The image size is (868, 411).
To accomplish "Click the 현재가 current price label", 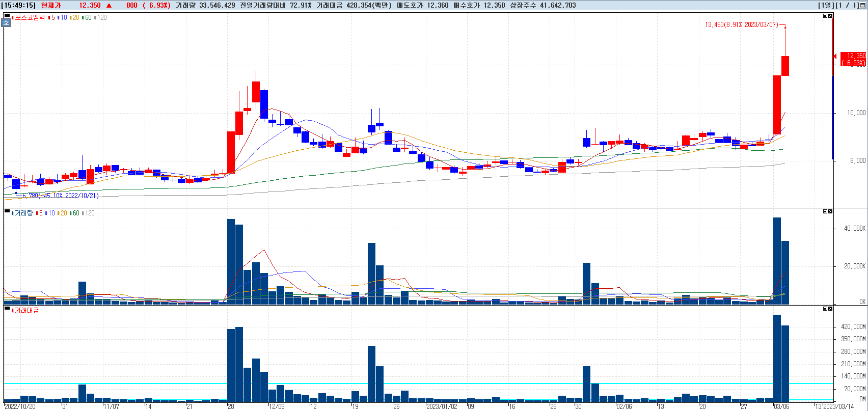I will (51, 5).
